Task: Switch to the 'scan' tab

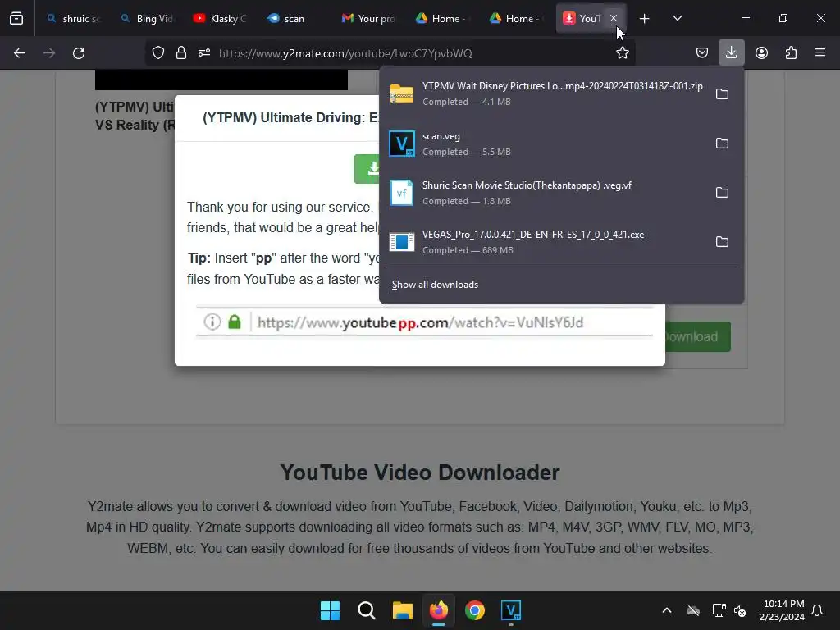Action: (295, 18)
